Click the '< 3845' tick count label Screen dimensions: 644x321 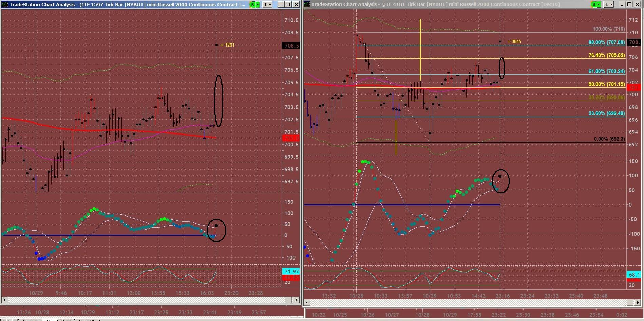click(x=514, y=41)
